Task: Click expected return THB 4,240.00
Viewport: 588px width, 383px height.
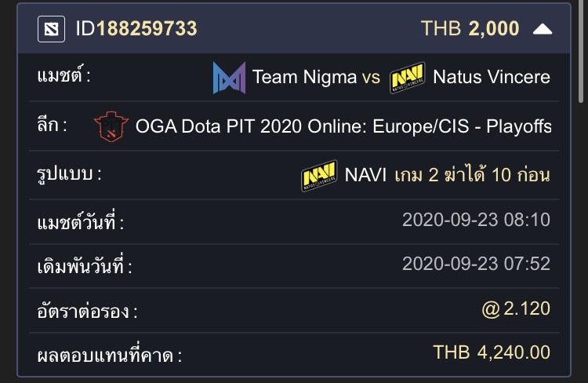Action: click(492, 352)
